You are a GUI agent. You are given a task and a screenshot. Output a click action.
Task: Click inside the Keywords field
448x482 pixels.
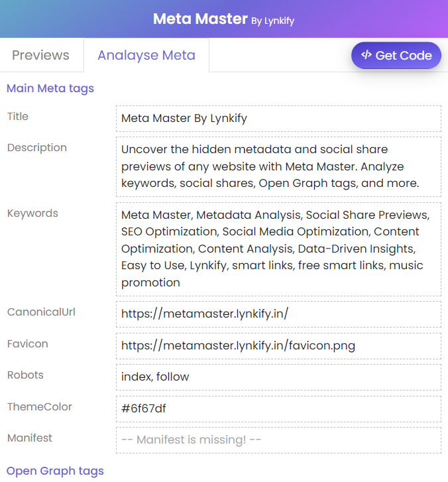tap(278, 249)
